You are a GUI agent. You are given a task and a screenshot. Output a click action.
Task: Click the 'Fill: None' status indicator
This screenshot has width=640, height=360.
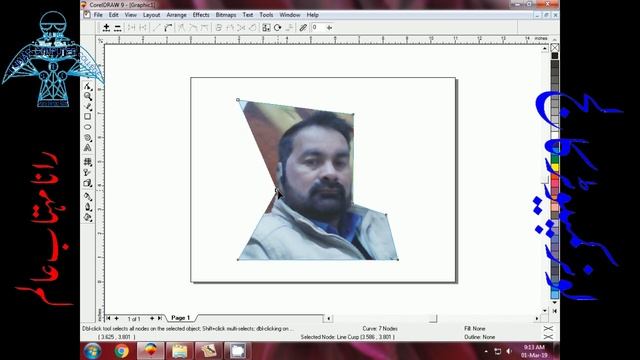pyautogui.click(x=475, y=329)
